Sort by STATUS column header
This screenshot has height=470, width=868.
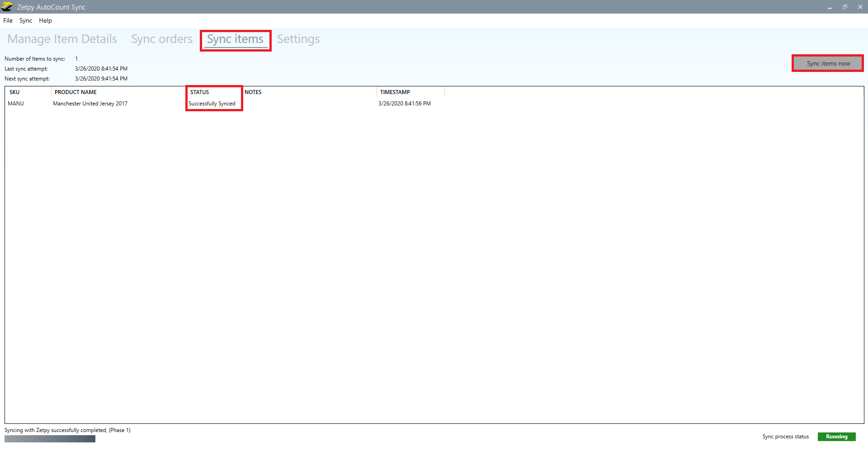click(x=214, y=92)
